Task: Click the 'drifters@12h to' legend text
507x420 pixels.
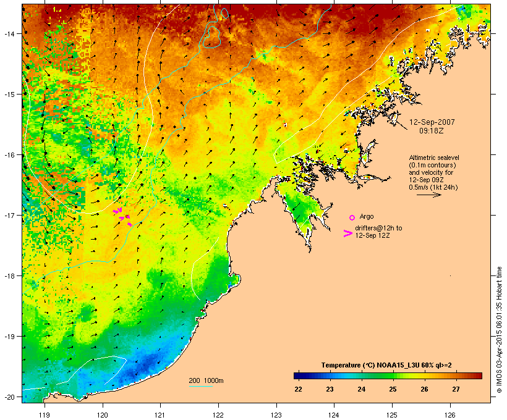Action: 378,228
